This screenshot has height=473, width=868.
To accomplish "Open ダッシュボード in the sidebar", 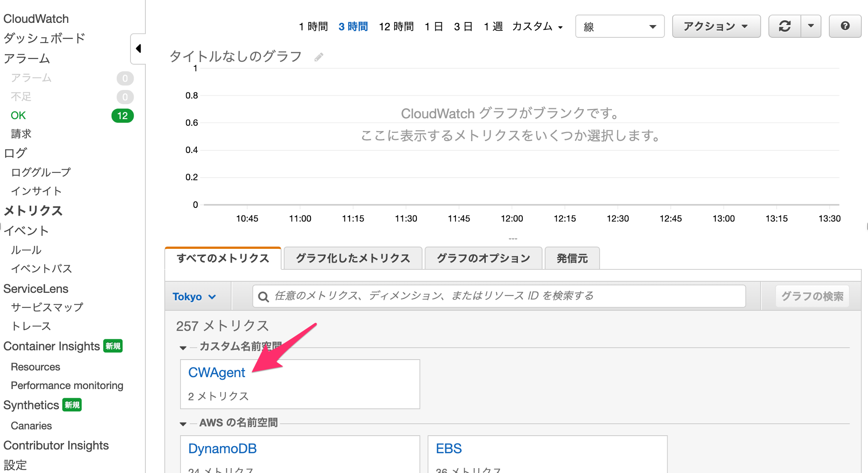I will (x=44, y=38).
